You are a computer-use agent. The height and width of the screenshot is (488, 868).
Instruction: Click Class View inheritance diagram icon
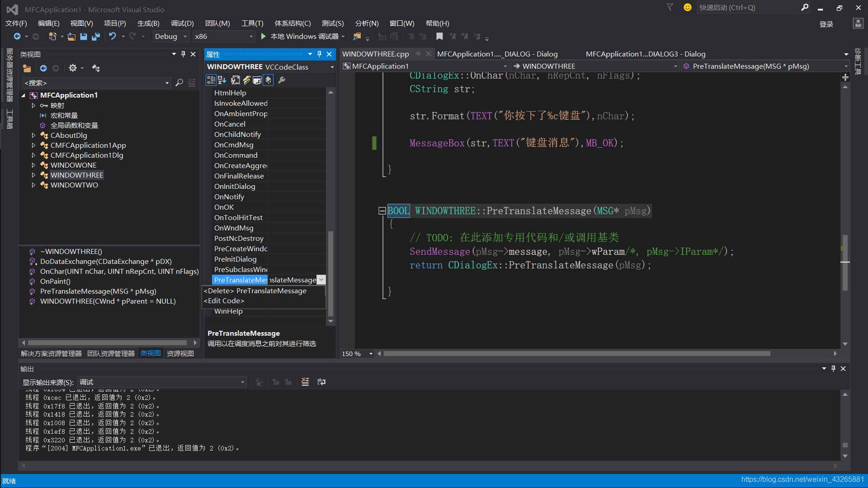point(96,68)
